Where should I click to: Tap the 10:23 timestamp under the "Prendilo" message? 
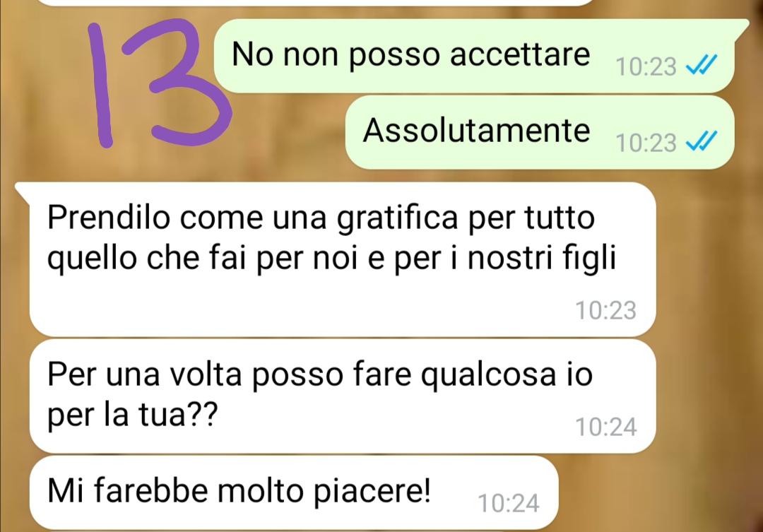(606, 311)
